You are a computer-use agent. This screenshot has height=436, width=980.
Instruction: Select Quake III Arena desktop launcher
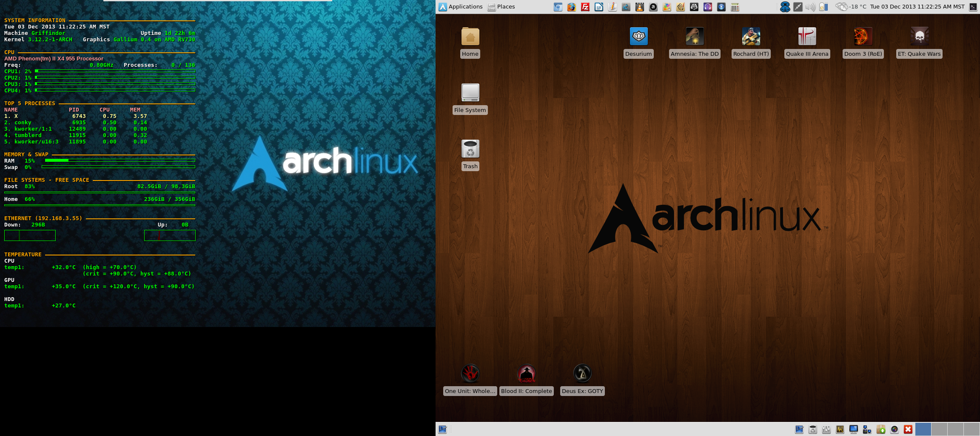pyautogui.click(x=807, y=43)
